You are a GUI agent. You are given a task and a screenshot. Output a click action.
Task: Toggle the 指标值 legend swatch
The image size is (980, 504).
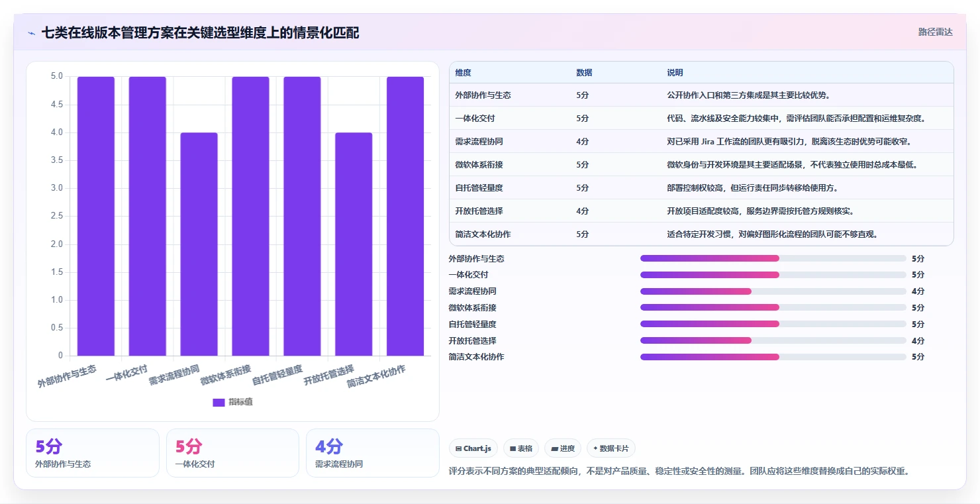pyautogui.click(x=219, y=402)
